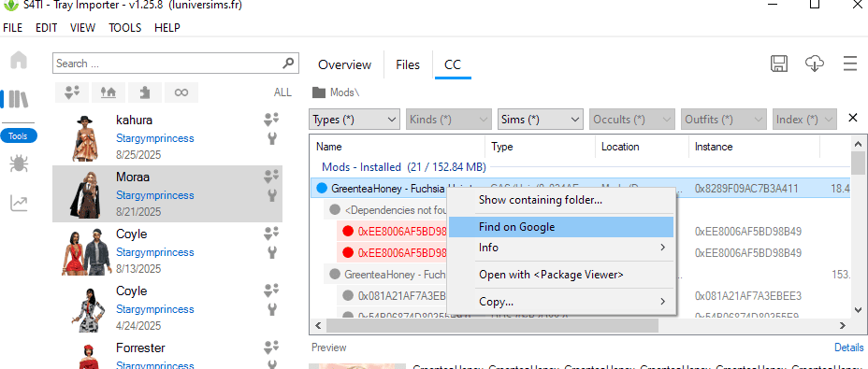Select the Forrester household entry

[x=167, y=353]
